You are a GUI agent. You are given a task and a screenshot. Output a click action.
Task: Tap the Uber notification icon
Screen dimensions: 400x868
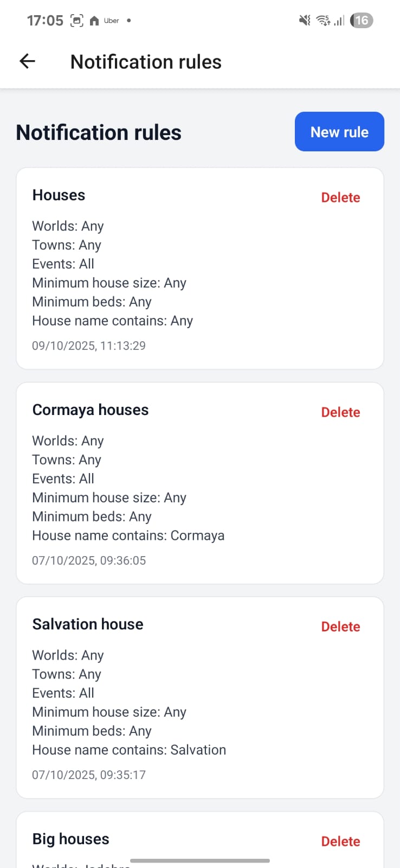112,21
